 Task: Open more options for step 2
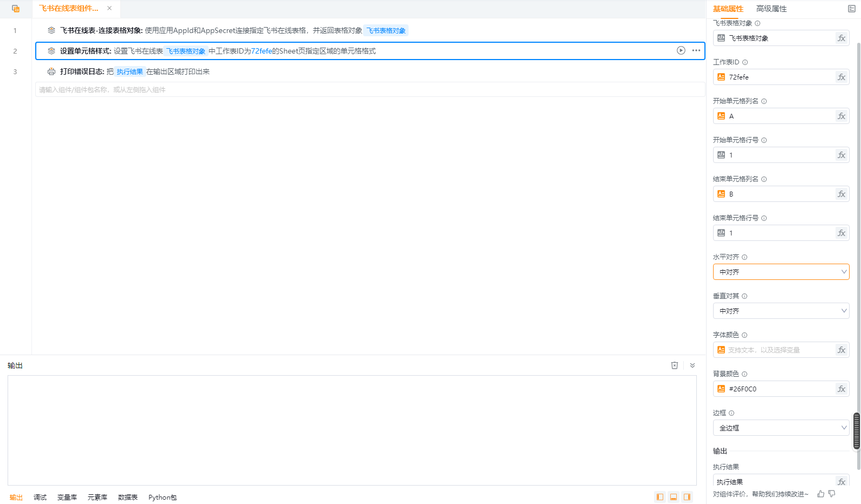(x=696, y=50)
